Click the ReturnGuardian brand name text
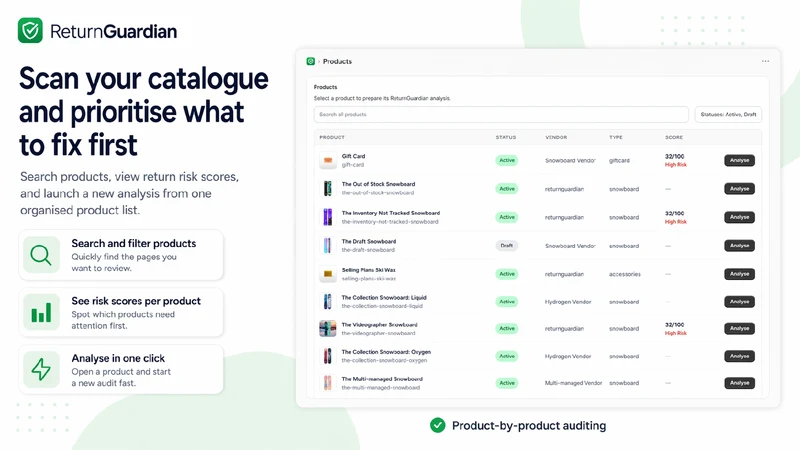 point(113,32)
